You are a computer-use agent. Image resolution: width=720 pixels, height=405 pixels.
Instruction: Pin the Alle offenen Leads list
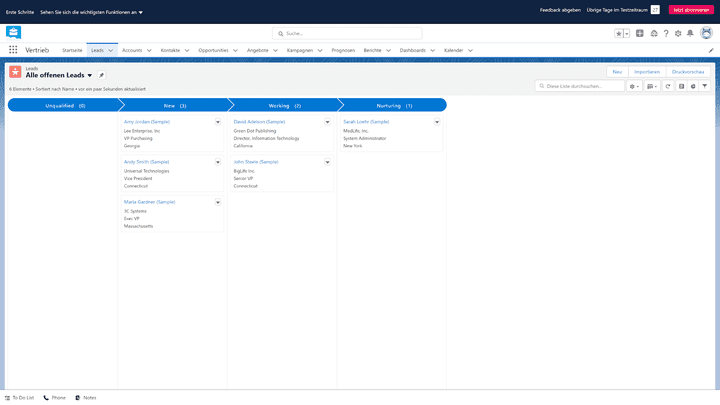(x=101, y=75)
